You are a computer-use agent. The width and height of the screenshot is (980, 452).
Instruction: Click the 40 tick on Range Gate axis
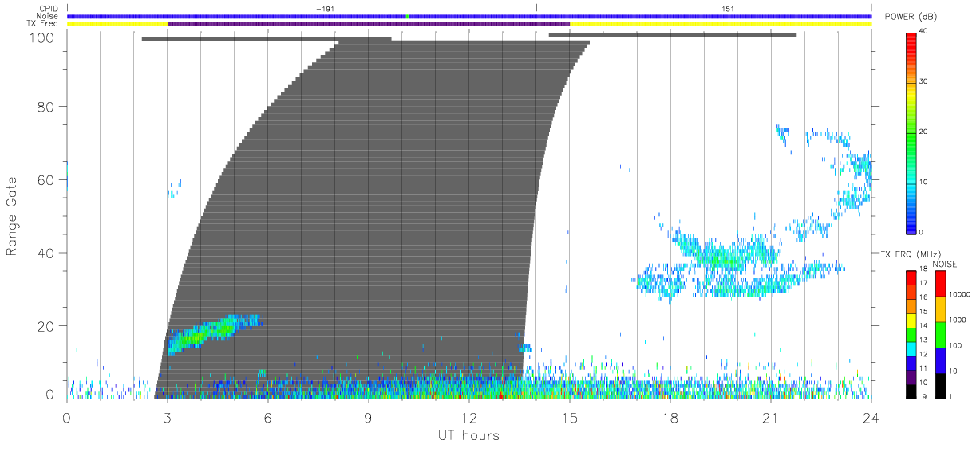45,253
